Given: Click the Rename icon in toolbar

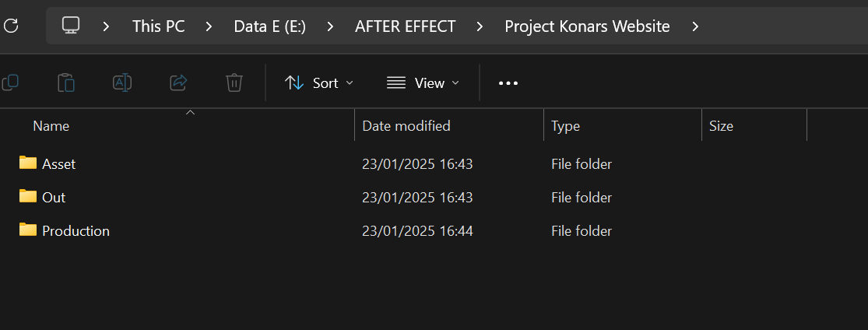Looking at the screenshot, I should click(x=121, y=83).
